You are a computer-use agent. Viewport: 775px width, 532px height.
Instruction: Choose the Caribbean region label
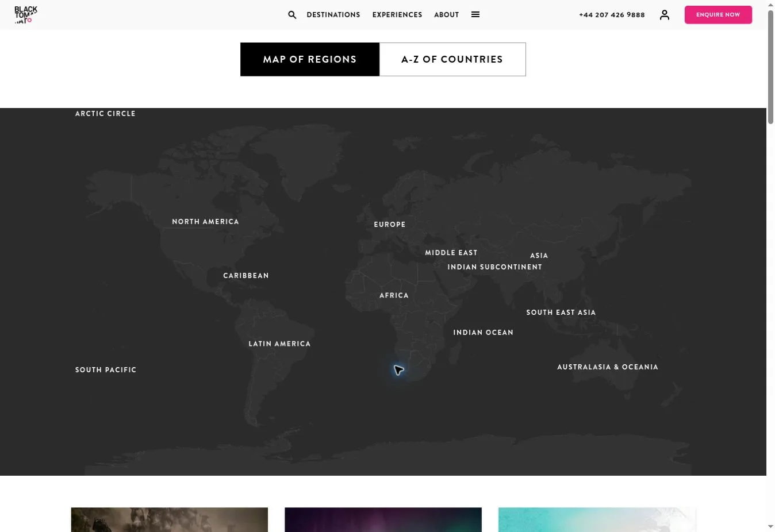coord(246,276)
